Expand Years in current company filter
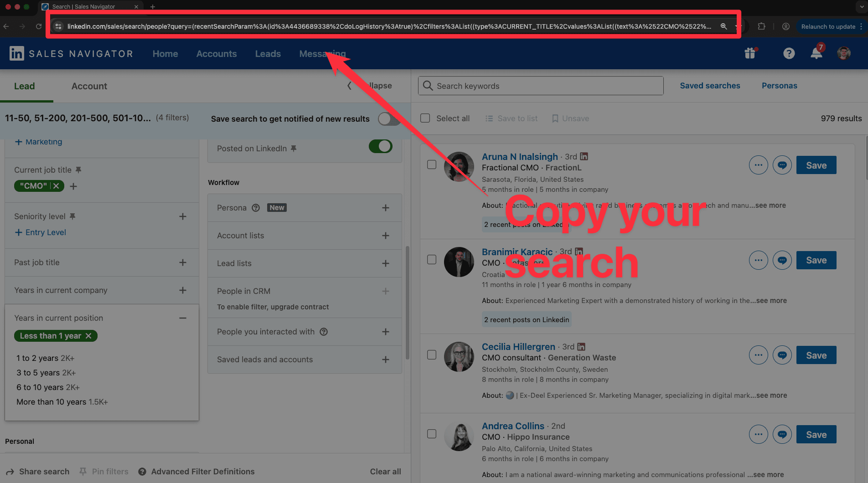This screenshot has width=868, height=483. (x=183, y=290)
